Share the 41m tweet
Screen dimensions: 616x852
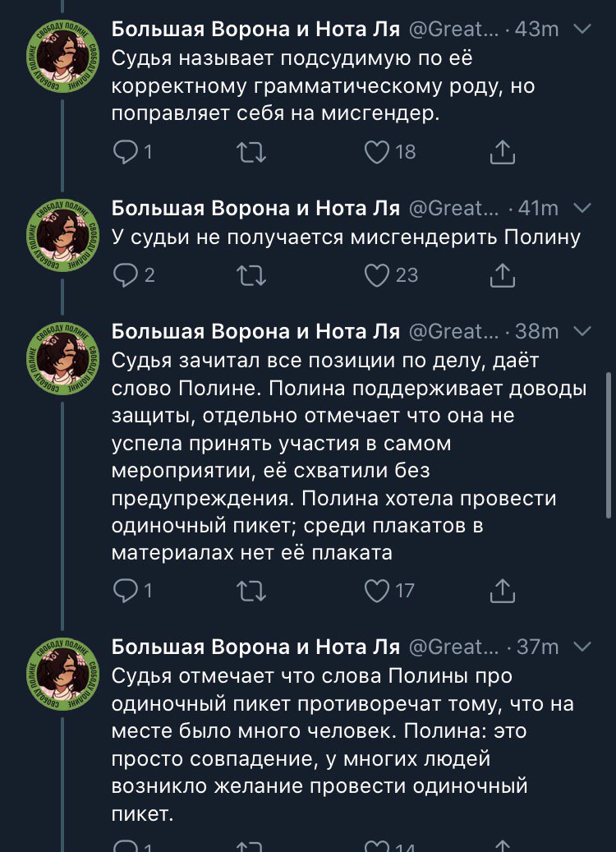(x=502, y=276)
